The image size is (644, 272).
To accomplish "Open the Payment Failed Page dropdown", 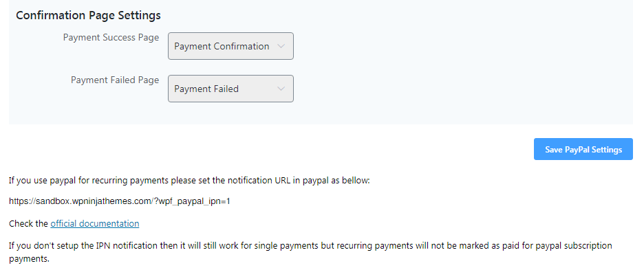I will (x=230, y=89).
